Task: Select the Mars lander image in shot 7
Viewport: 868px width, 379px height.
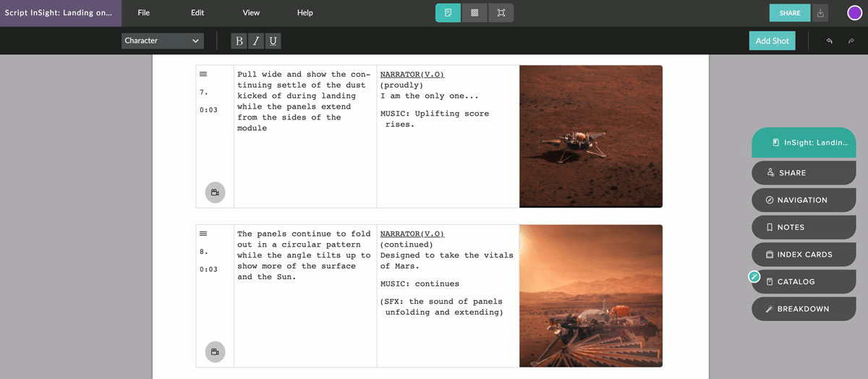Action: (591, 136)
